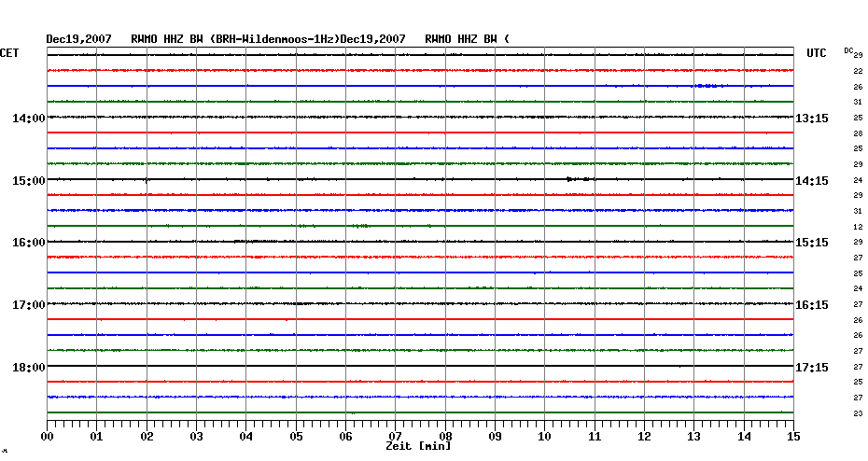868x461 pixels.
Task: Click minute tick label 00
Action: [47, 437]
